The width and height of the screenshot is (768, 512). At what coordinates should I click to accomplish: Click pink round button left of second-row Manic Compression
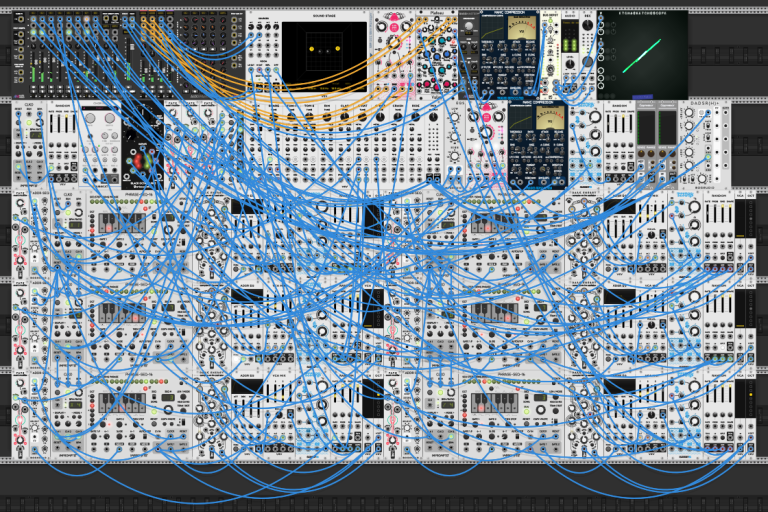click(486, 118)
